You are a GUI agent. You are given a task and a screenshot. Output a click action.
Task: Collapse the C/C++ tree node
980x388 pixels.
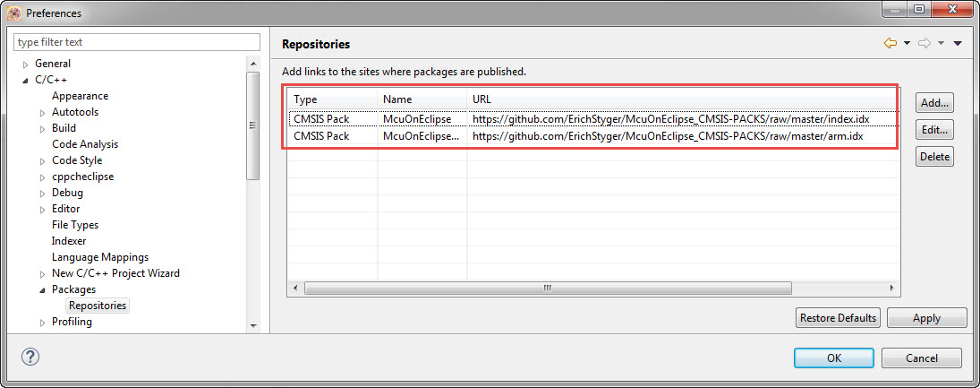[26, 81]
